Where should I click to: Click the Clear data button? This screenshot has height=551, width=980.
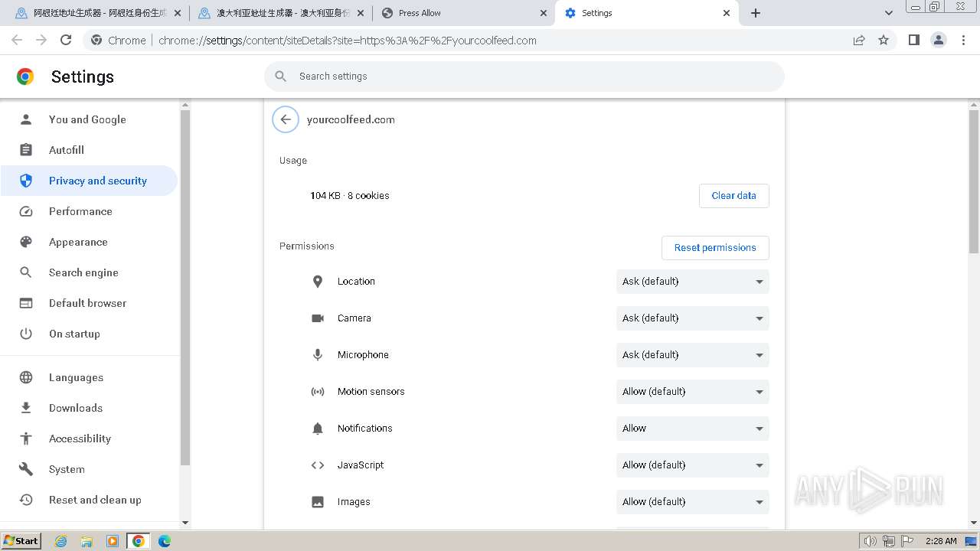pos(733,196)
